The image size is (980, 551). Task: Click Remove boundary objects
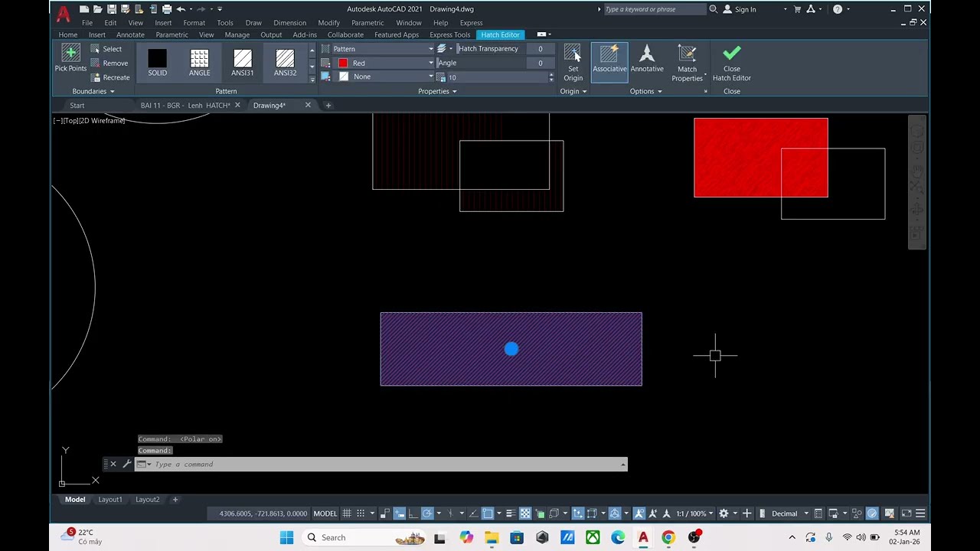click(x=109, y=64)
